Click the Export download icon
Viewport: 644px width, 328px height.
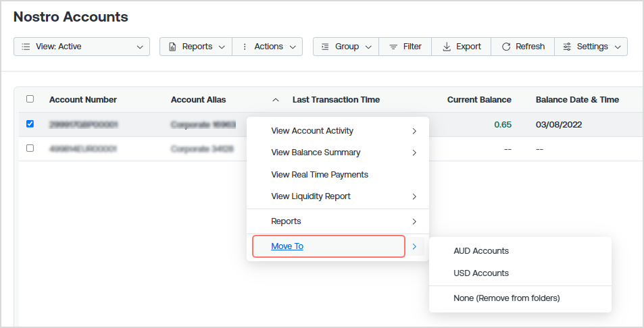pos(447,47)
